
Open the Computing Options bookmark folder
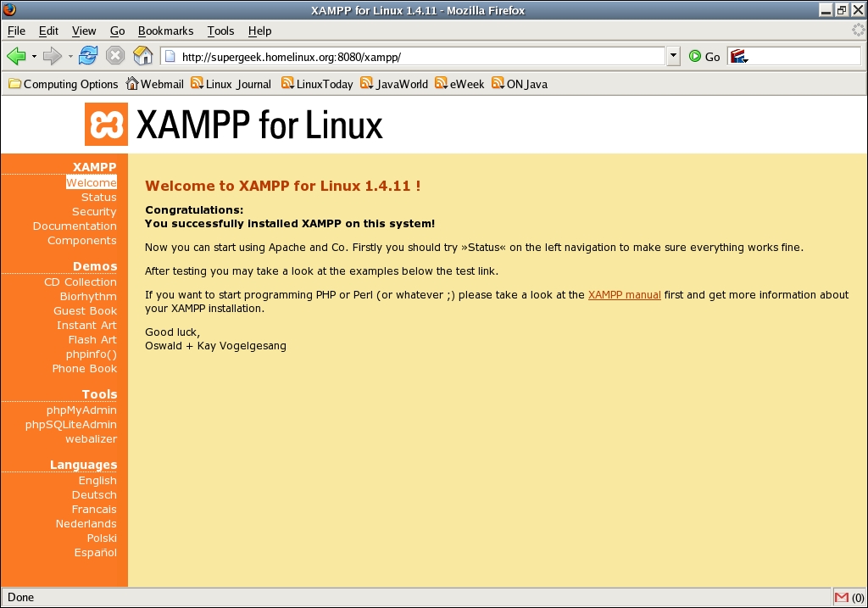click(64, 84)
